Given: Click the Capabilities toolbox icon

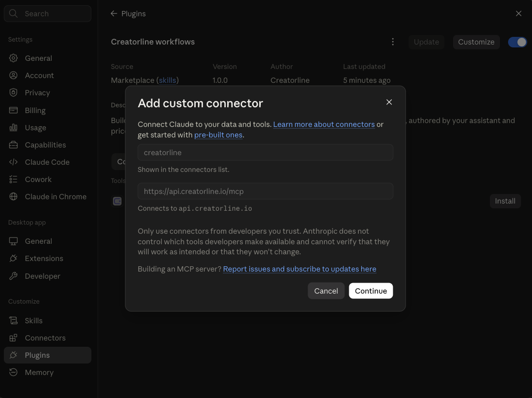Looking at the screenshot, I should coord(13,145).
